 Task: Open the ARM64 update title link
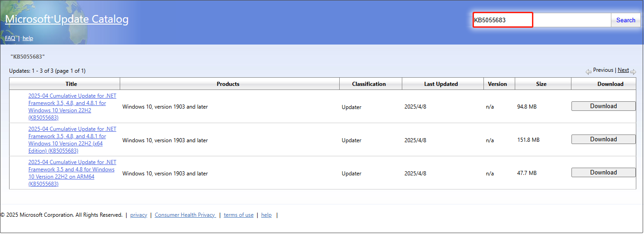(x=71, y=173)
